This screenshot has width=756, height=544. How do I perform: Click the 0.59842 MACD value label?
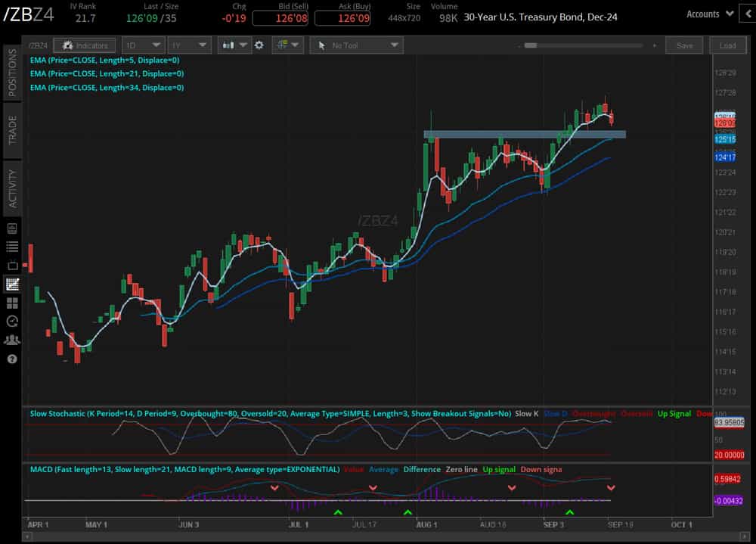(727, 479)
